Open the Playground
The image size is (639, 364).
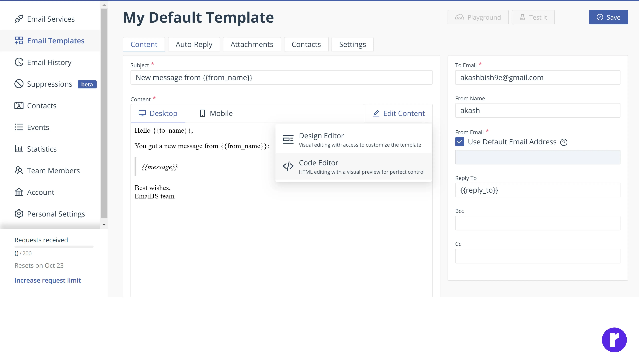(x=478, y=17)
